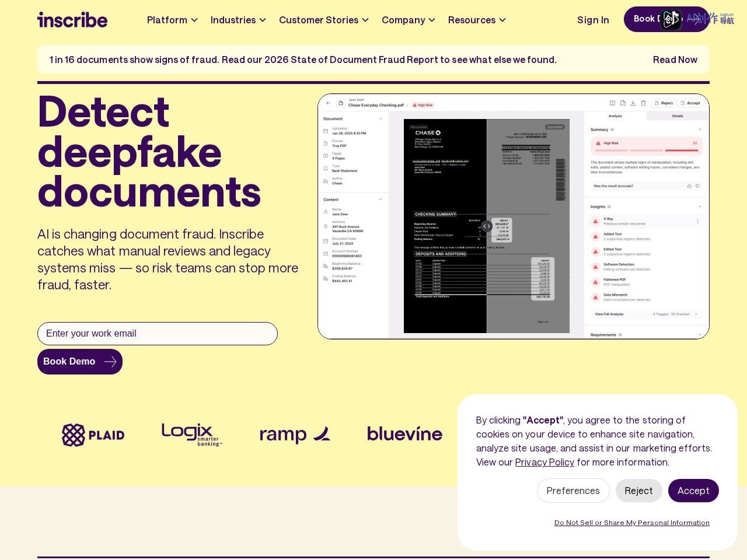Open the Company menu
This screenshot has height=560, width=747.
(409, 20)
